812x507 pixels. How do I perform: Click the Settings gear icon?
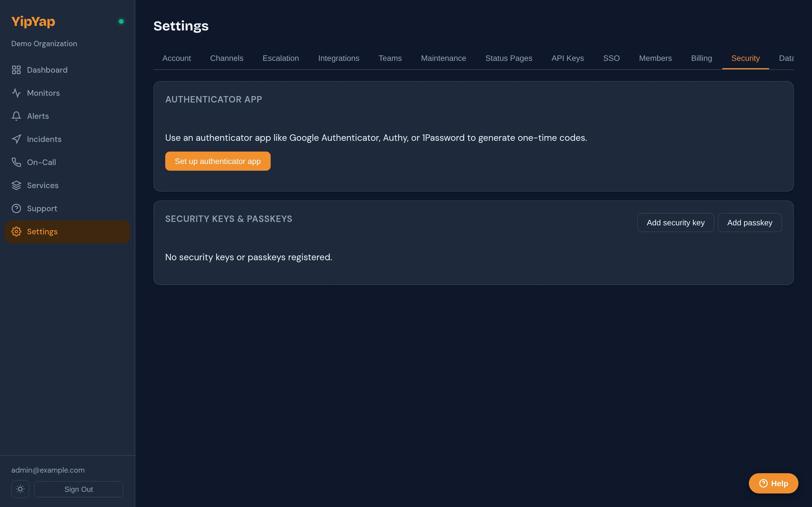click(16, 231)
